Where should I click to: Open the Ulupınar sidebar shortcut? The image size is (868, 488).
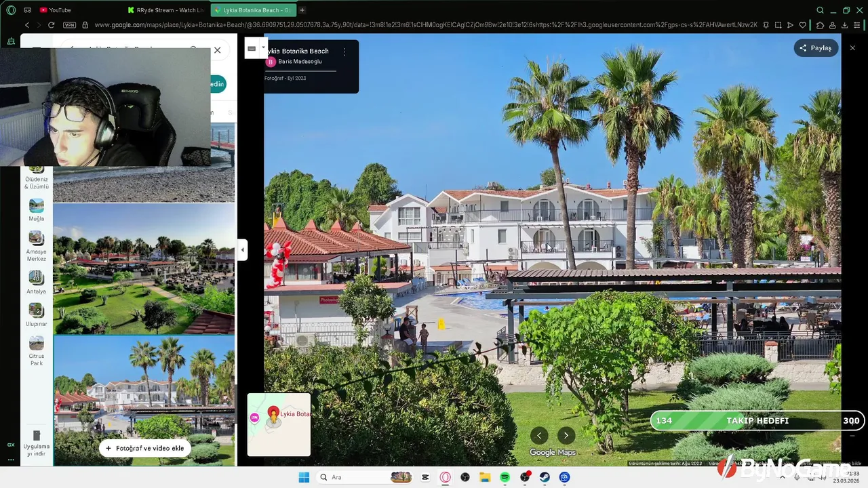36,315
